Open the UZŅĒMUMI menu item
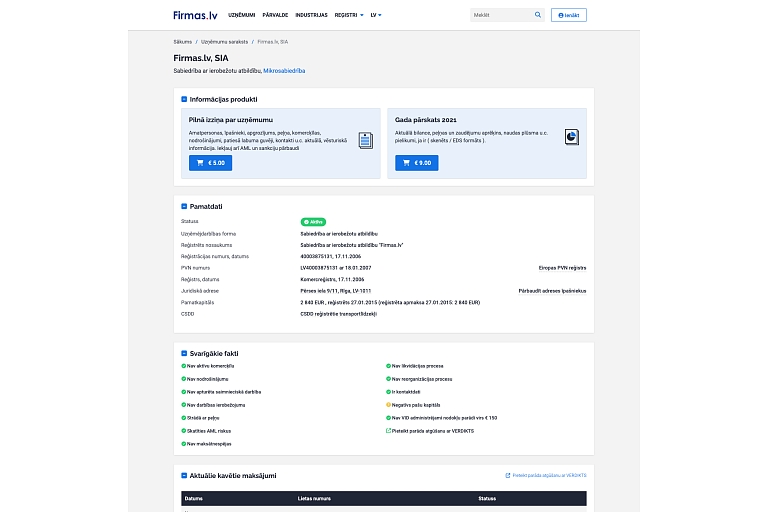 coord(241,15)
